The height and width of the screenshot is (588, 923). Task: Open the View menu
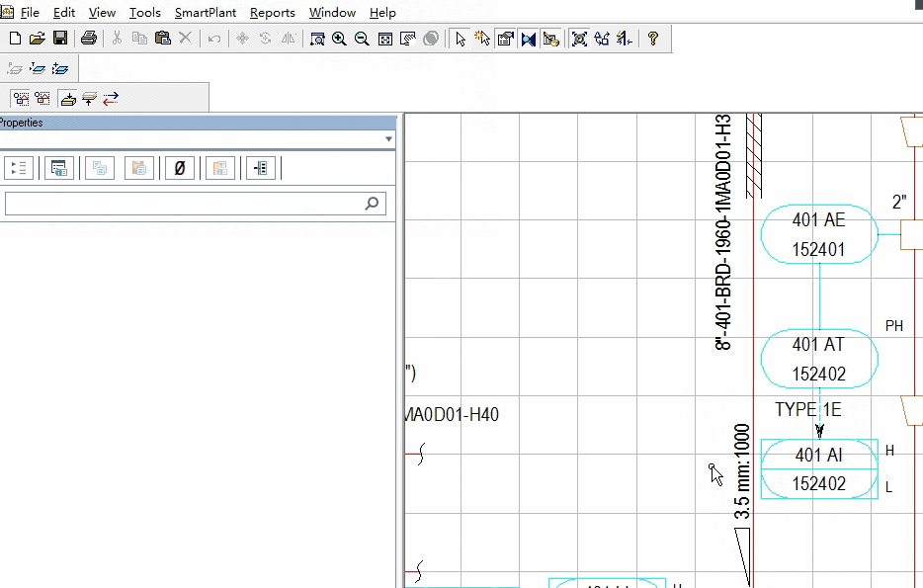102,13
